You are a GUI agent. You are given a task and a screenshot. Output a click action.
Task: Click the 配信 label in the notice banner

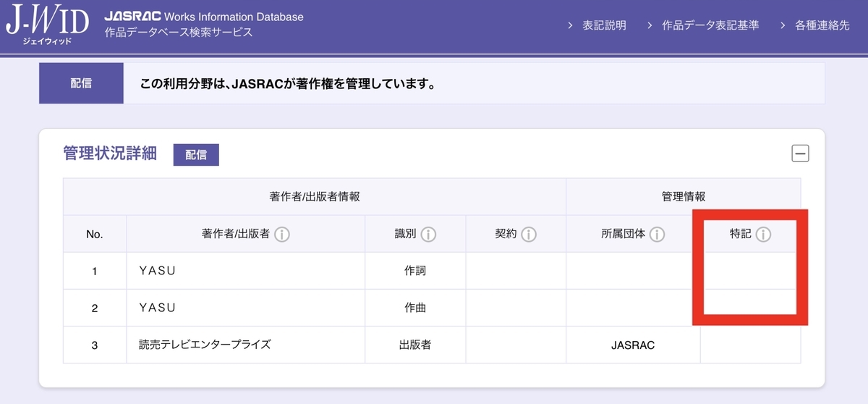pos(81,83)
